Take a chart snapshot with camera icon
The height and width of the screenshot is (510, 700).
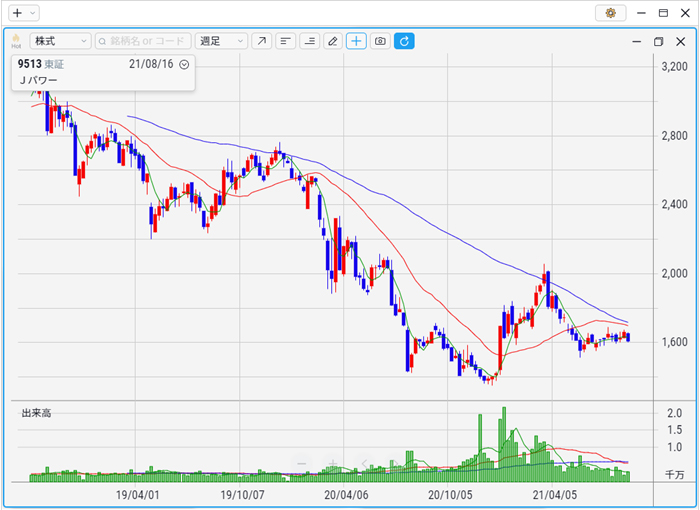click(x=380, y=41)
